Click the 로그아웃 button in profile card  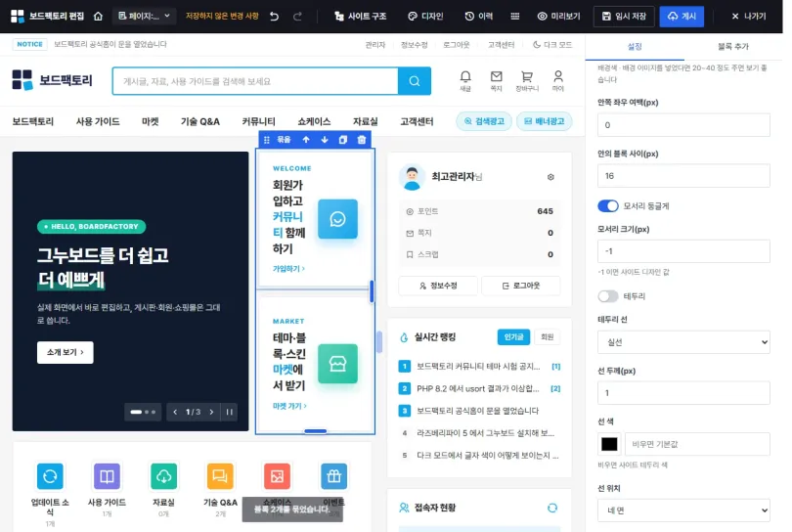click(x=521, y=286)
